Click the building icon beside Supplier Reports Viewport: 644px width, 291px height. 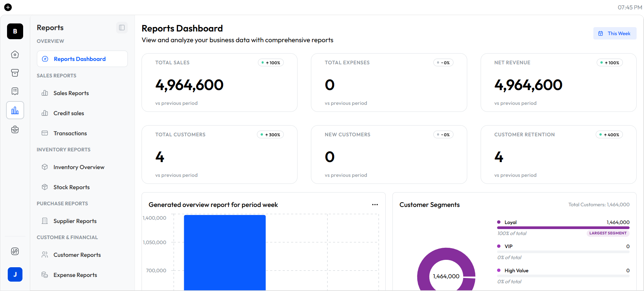pos(45,221)
